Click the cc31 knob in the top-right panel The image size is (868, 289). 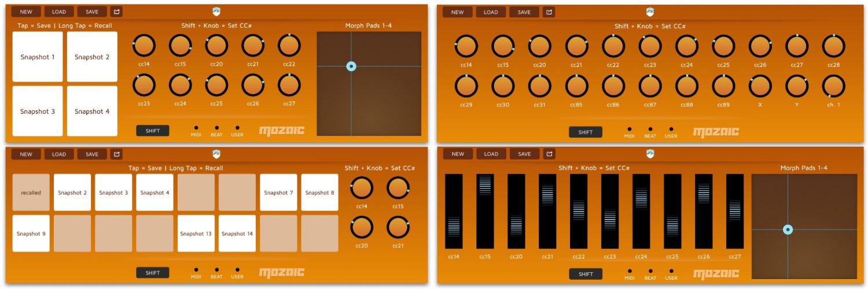(539, 86)
